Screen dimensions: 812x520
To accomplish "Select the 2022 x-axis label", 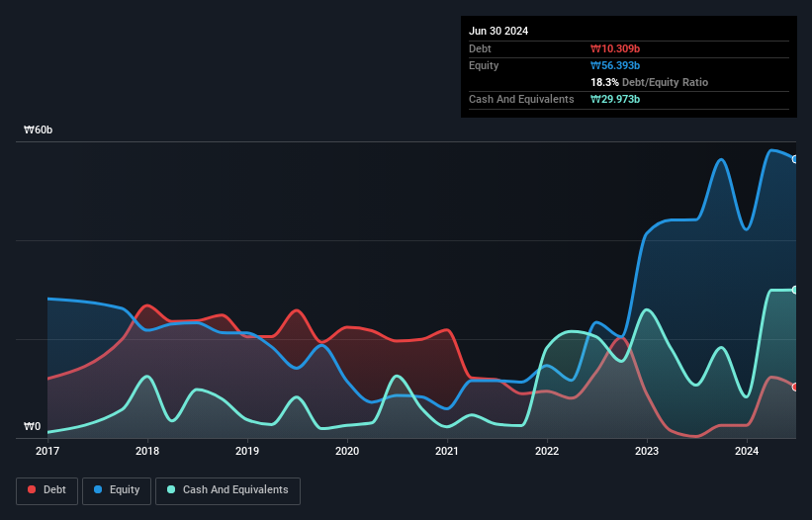I will pyautogui.click(x=547, y=451).
